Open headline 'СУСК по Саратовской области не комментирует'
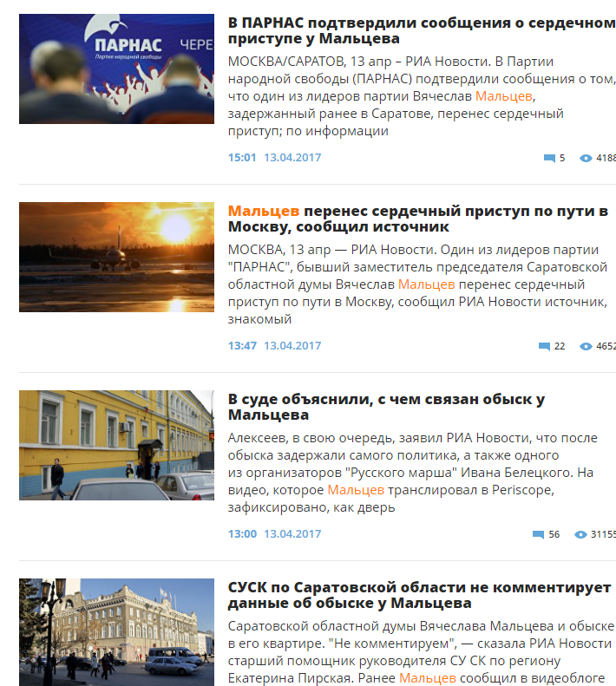The height and width of the screenshot is (686, 616). (x=419, y=595)
